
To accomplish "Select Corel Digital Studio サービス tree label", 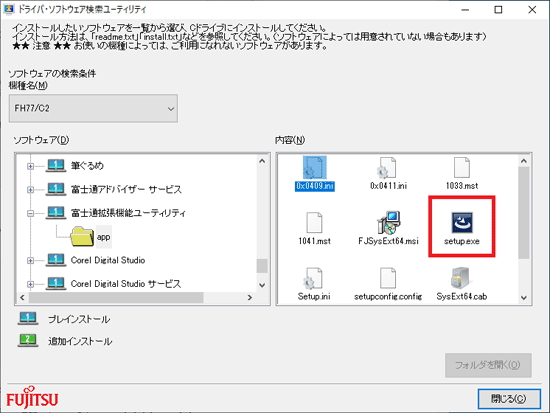I will click(x=126, y=284).
